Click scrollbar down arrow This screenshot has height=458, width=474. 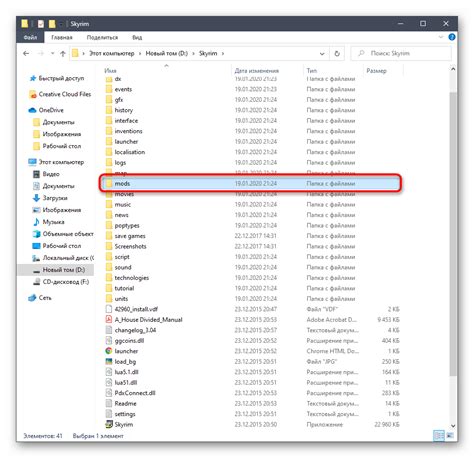point(453,426)
